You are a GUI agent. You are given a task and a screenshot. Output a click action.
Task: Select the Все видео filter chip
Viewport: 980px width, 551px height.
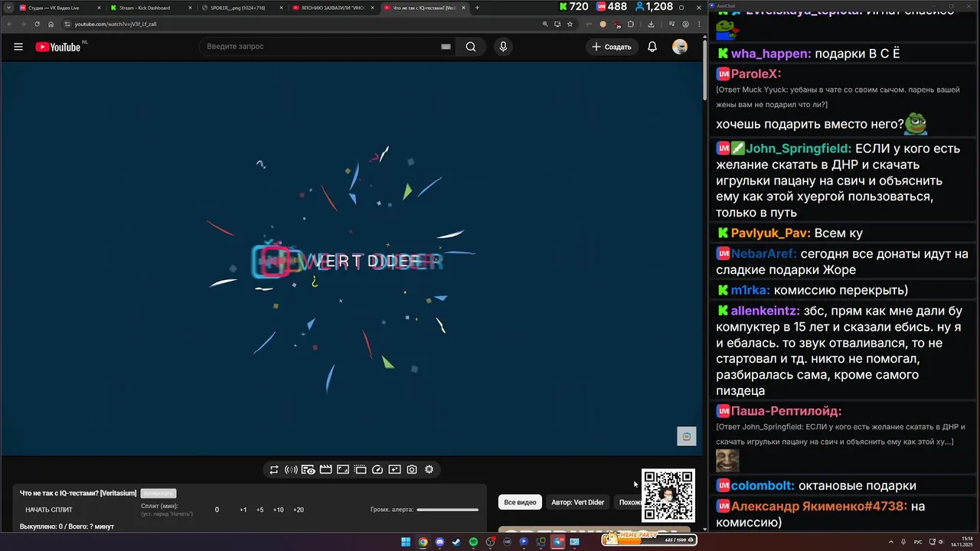520,502
